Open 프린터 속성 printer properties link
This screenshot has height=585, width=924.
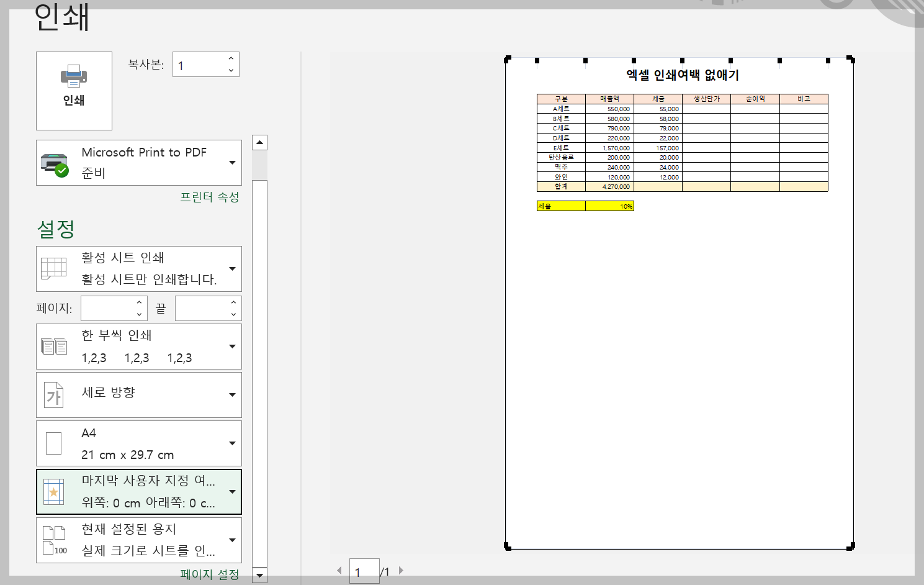(210, 197)
